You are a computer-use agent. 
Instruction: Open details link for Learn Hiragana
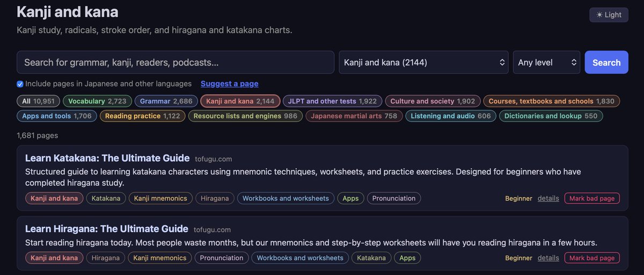tap(548, 258)
